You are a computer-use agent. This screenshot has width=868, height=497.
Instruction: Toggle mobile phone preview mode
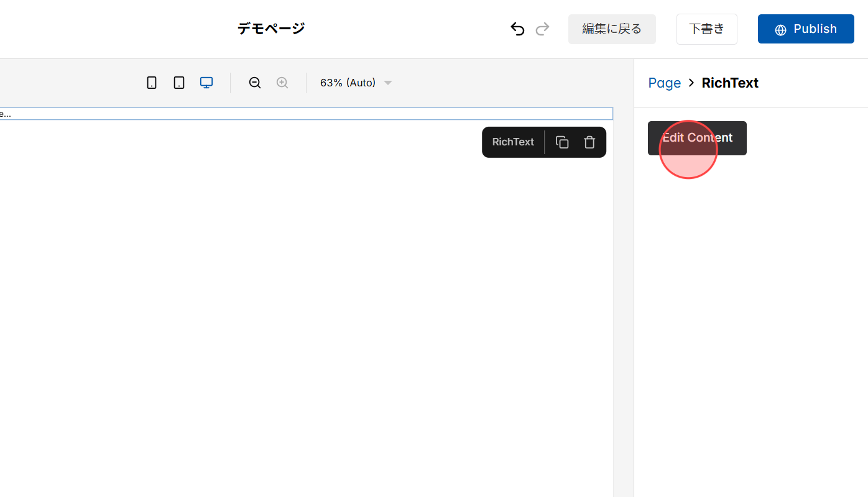coord(152,82)
